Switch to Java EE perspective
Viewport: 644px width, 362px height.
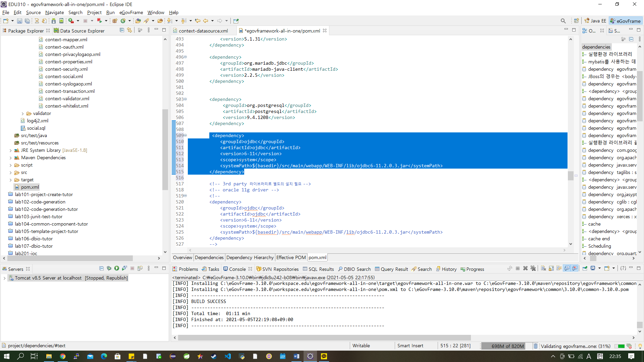[x=595, y=21]
